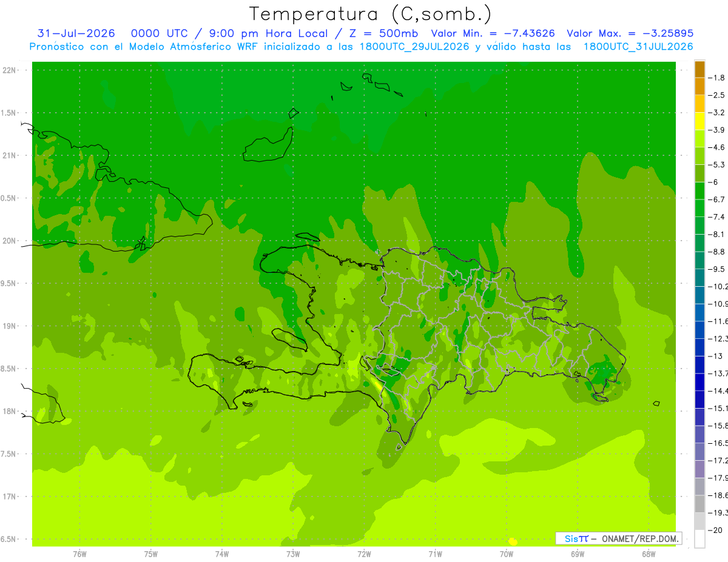The height and width of the screenshot is (562, 728).
Task: Click the deep blue colorbar segment above -14.4
Action: pyautogui.click(x=699, y=381)
